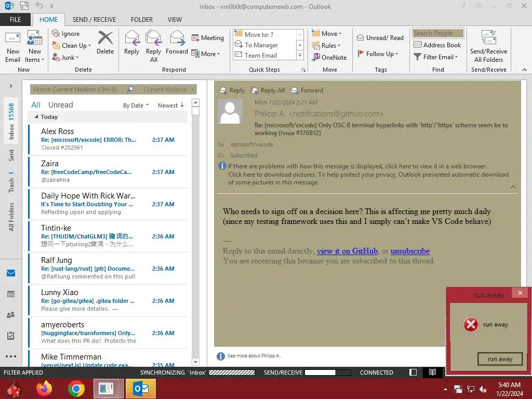Delete the selected message via ribbon
The height and width of the screenshot is (399, 532).
click(105, 43)
